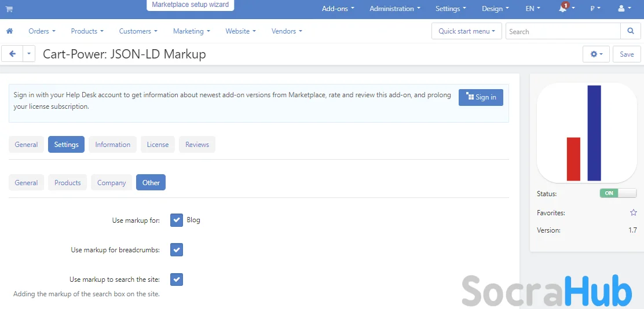Uncheck the Blog markup checkbox

(x=177, y=220)
